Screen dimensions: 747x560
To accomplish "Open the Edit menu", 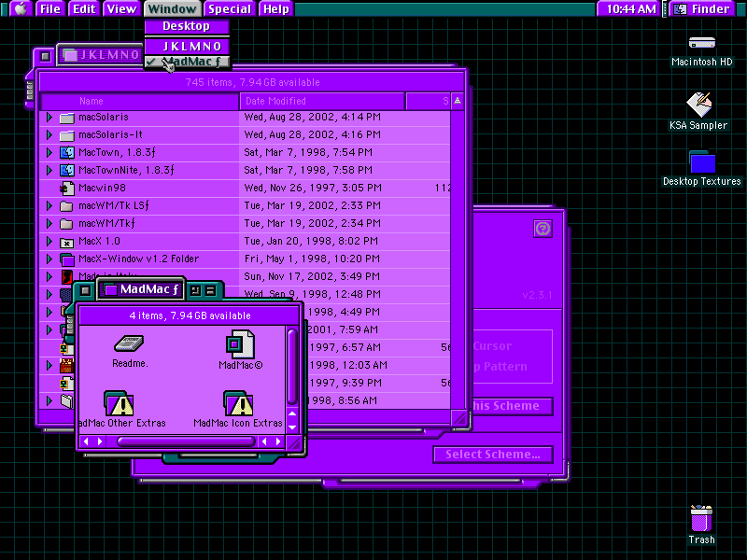I will point(84,8).
